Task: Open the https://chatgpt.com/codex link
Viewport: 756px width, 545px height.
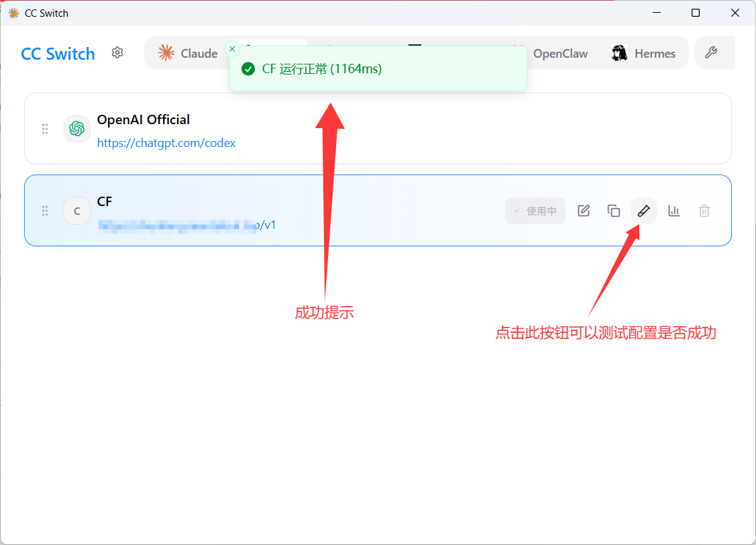Action: pyautogui.click(x=166, y=143)
